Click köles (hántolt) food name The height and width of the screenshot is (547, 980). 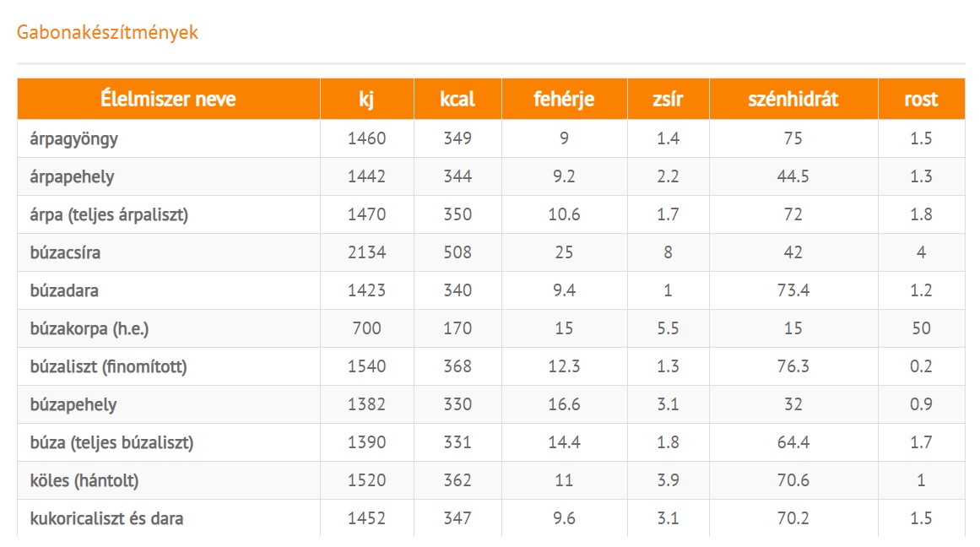[x=84, y=480]
